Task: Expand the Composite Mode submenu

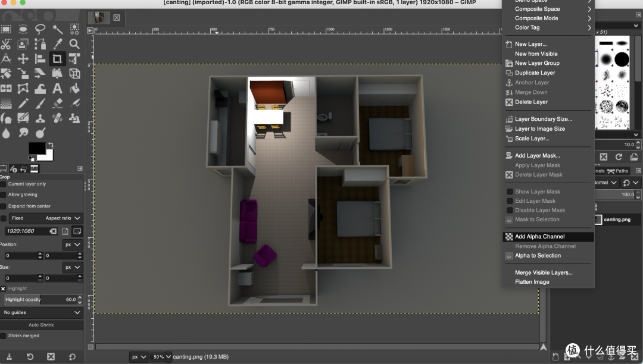Action: tap(548, 18)
